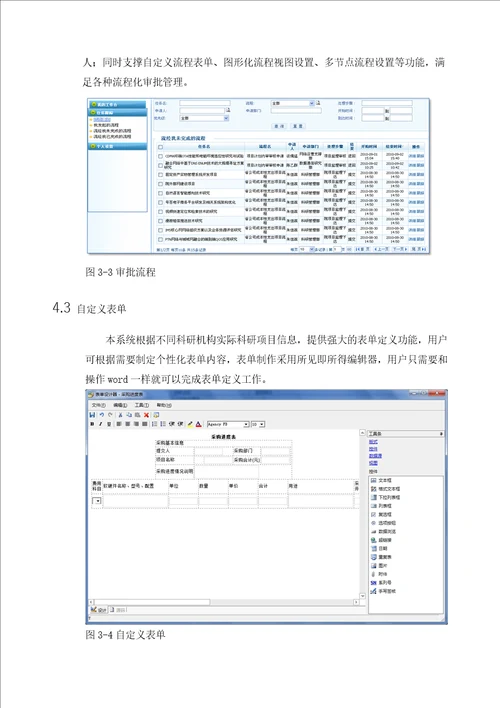Click the align right icon

(136, 424)
